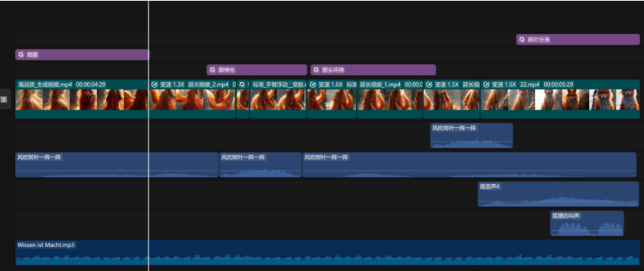Select the 海浪声4 audio clip
Image resolution: width=644 pixels, height=271 pixels.
point(557,194)
